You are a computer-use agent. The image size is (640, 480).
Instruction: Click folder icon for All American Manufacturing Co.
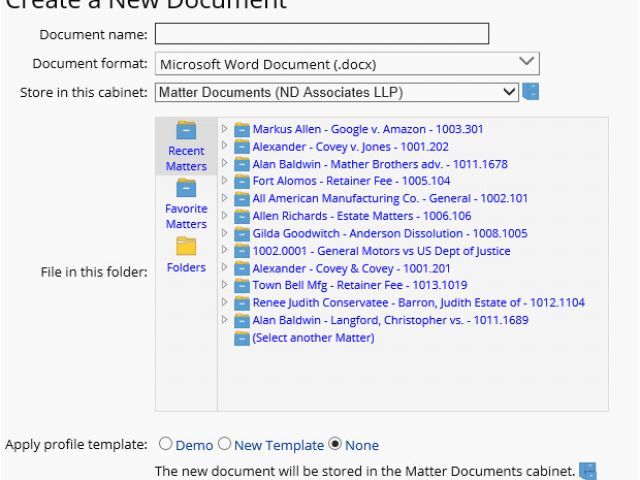point(242,199)
